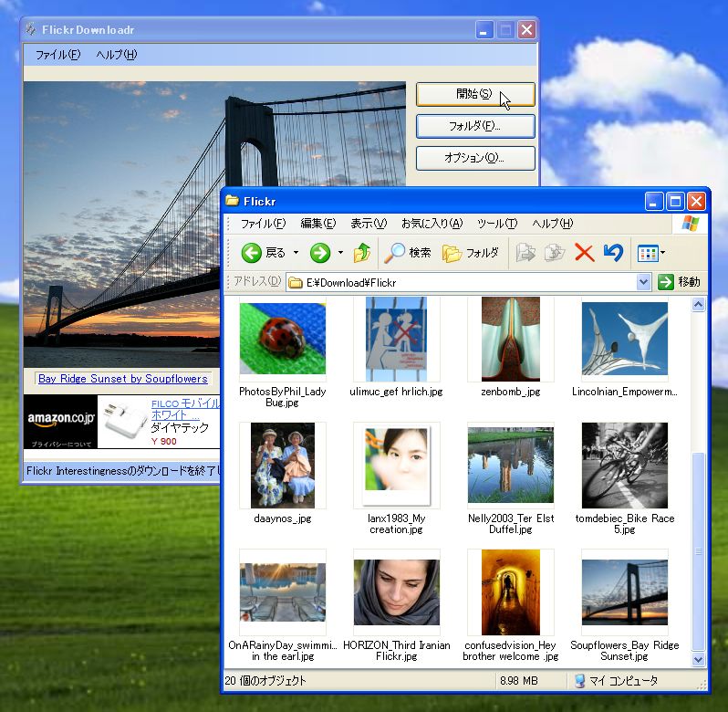The height and width of the screenshot is (712, 728).
Task: Select Nelly2003_Ter Elst Duffel.jpg thumbnail
Action: pyautogui.click(x=510, y=466)
